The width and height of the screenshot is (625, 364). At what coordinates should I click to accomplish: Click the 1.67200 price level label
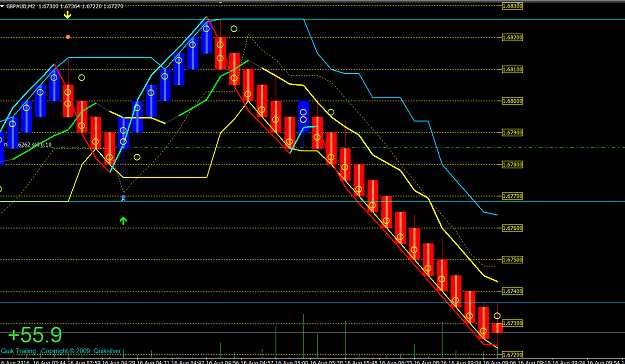(x=512, y=354)
